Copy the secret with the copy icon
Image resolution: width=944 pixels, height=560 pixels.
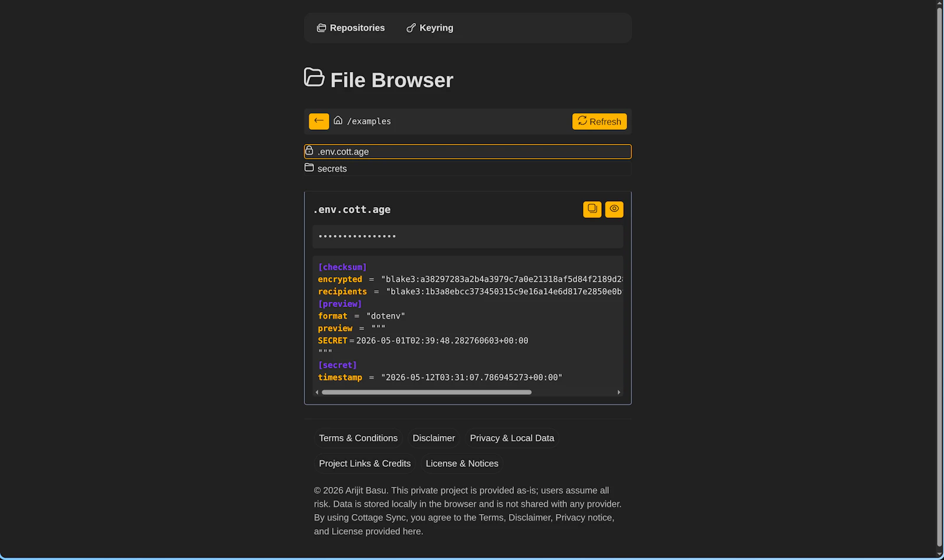[592, 209]
